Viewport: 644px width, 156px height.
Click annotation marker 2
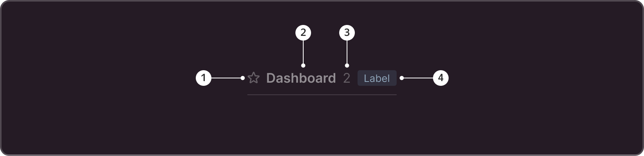[x=303, y=33]
